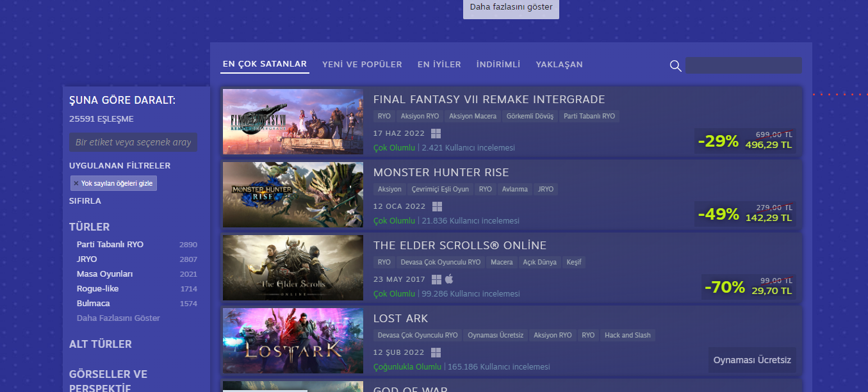Open the Monster Hunter Rise thumbnail
This screenshot has width=868, height=392.
[x=293, y=195]
